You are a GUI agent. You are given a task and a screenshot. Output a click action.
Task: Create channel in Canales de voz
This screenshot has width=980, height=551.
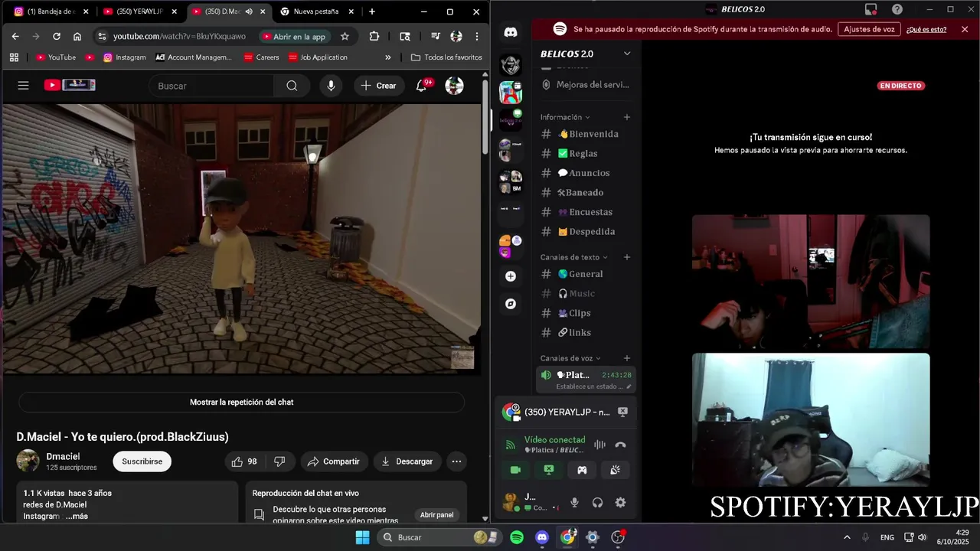point(627,358)
